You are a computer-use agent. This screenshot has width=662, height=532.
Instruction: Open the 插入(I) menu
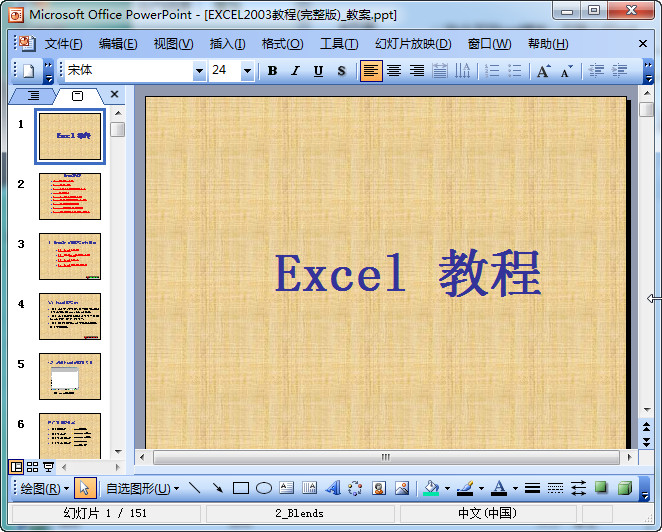point(227,44)
